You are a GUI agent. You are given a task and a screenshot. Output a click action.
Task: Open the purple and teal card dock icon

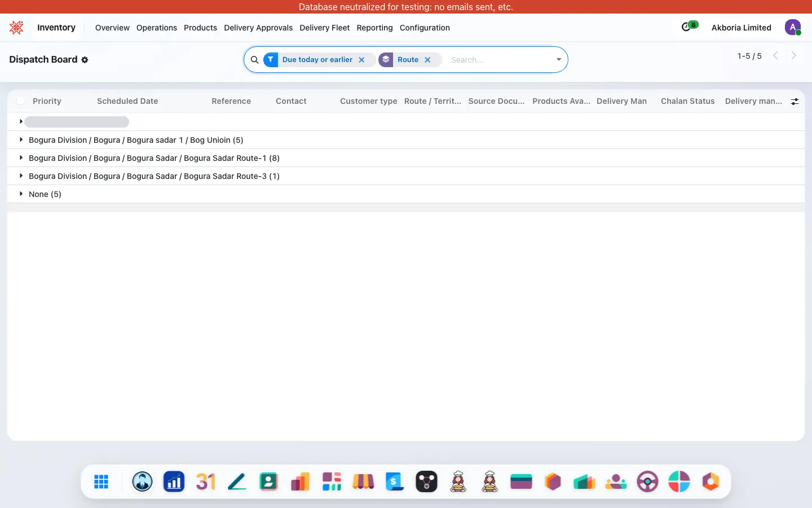click(x=522, y=481)
